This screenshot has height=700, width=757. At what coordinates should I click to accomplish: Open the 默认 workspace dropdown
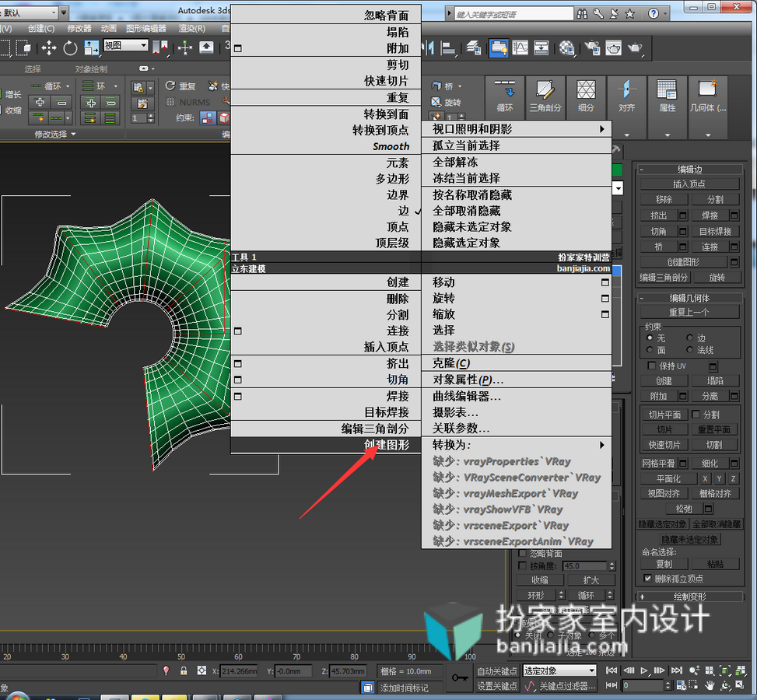click(29, 13)
